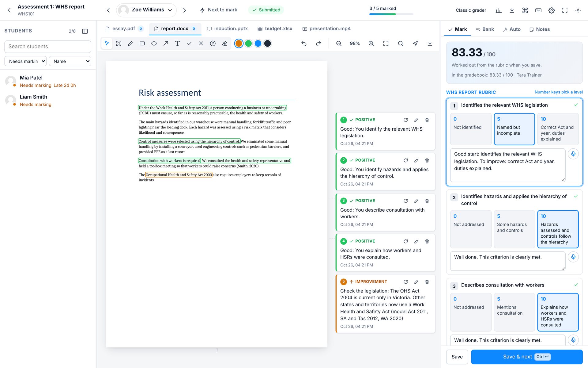
Task: Select the cross stamp tool
Action: (x=201, y=44)
